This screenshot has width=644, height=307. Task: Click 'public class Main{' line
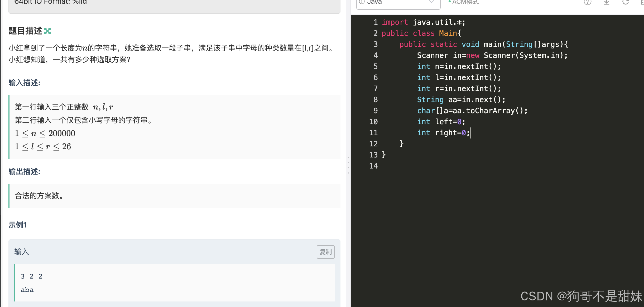click(x=421, y=33)
